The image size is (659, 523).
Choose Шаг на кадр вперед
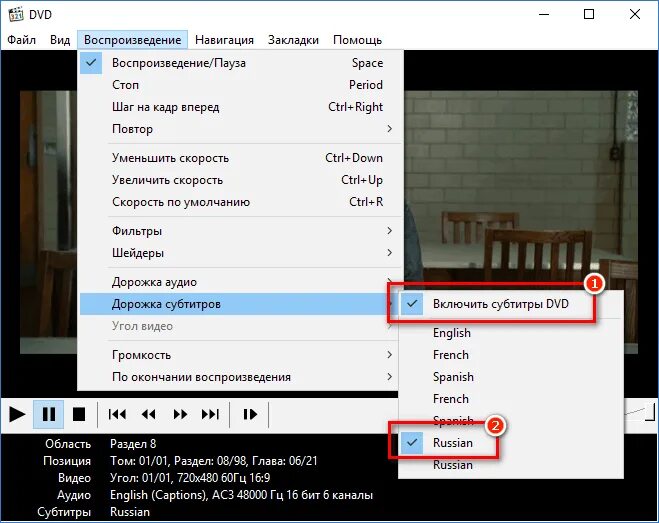pos(240,107)
